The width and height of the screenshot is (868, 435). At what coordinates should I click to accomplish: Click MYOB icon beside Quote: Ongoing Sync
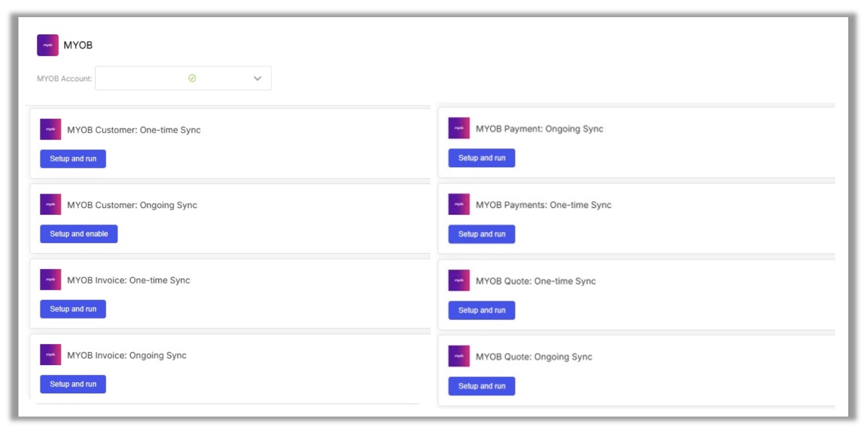459,356
